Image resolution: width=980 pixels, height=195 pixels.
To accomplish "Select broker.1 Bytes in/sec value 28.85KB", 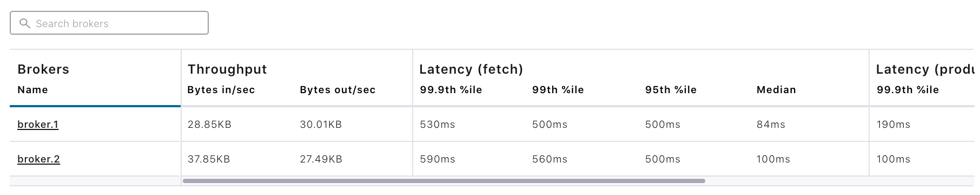I will [209, 125].
